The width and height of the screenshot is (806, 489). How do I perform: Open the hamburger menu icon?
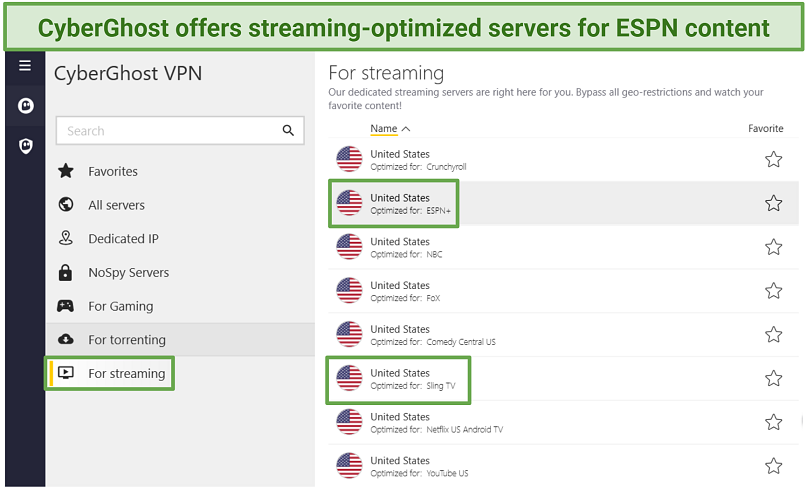click(25, 66)
